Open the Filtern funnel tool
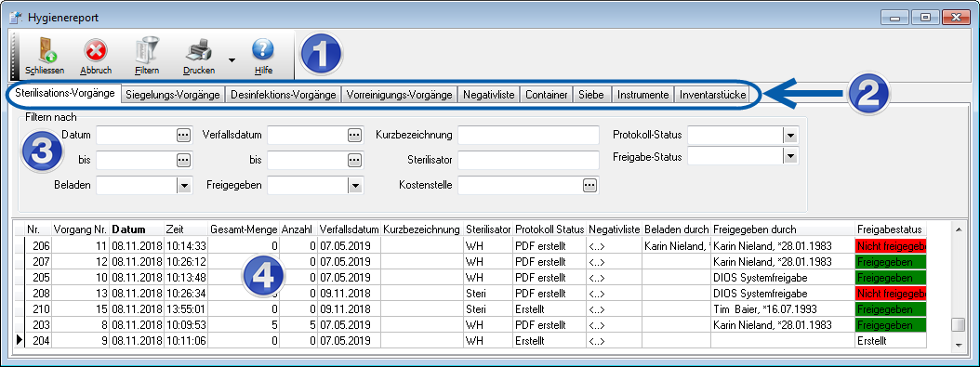980x367 pixels. pos(147,50)
